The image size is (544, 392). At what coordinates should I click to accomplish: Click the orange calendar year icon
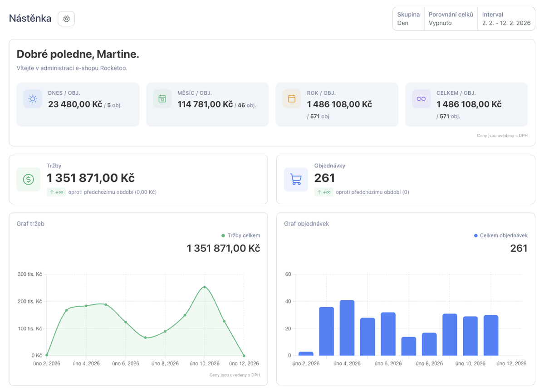pyautogui.click(x=292, y=98)
